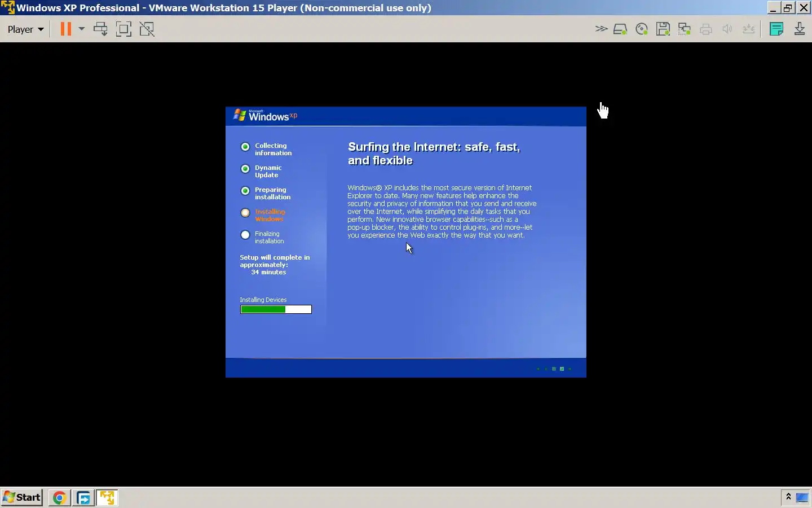
Task: Launch Chrome from the taskbar
Action: [x=60, y=498]
